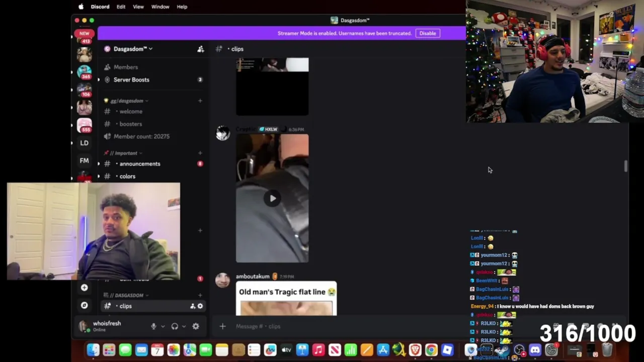Add channel to gg/dasgasdom category
The height and width of the screenshot is (362, 644).
tap(200, 101)
